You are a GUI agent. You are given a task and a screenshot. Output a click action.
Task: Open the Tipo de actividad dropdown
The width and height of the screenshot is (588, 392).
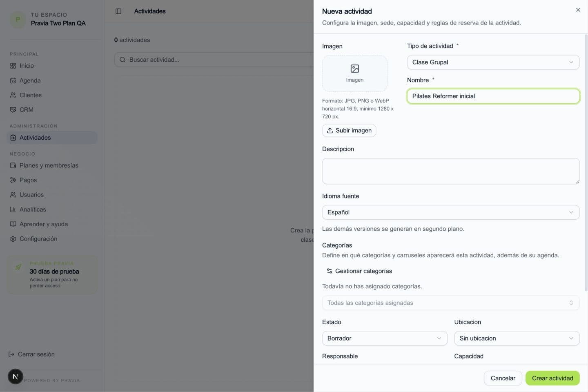[493, 62]
